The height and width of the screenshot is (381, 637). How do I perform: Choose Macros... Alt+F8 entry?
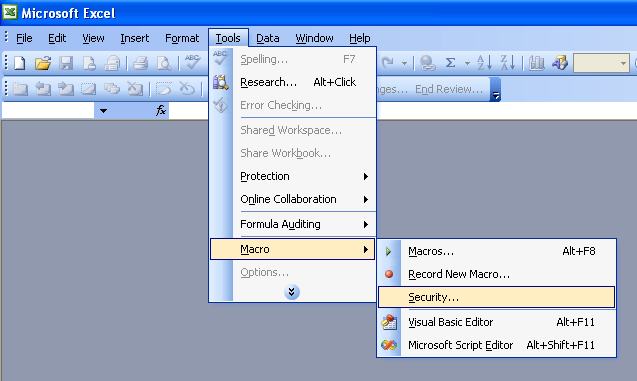click(496, 251)
